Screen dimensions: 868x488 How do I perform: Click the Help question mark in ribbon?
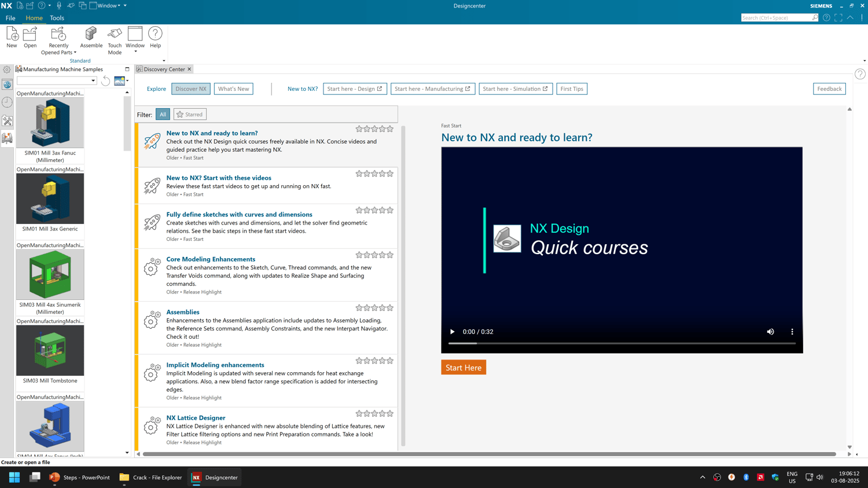pos(155,34)
